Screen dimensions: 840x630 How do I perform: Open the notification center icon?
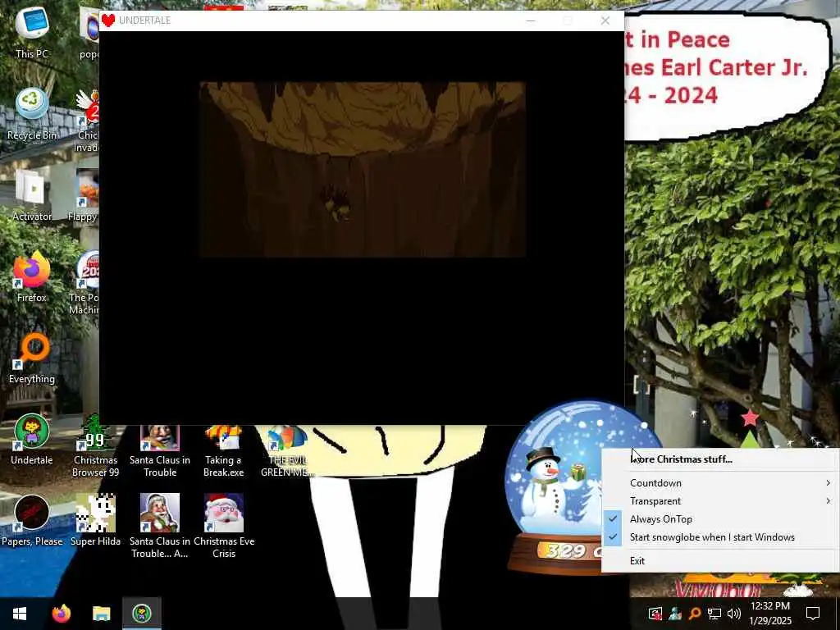[x=813, y=614]
